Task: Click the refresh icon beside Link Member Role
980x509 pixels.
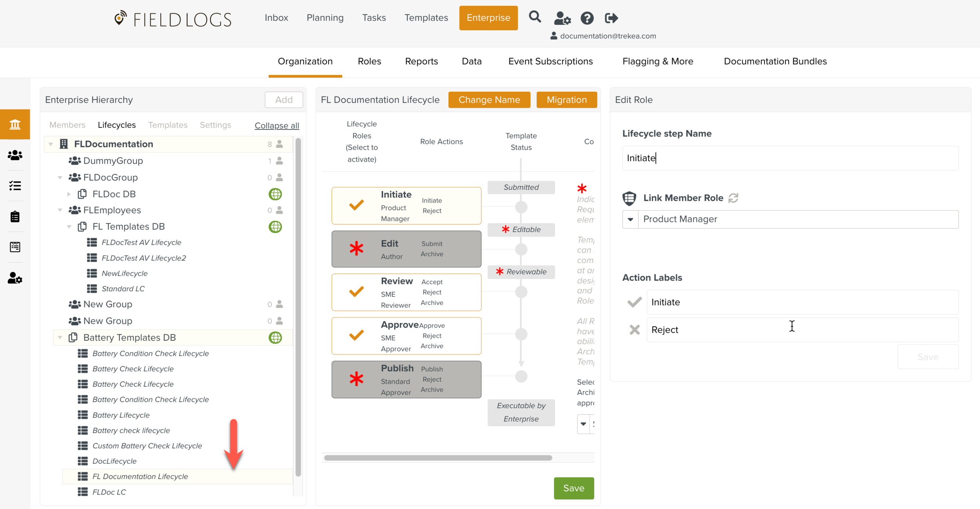Action: point(733,198)
